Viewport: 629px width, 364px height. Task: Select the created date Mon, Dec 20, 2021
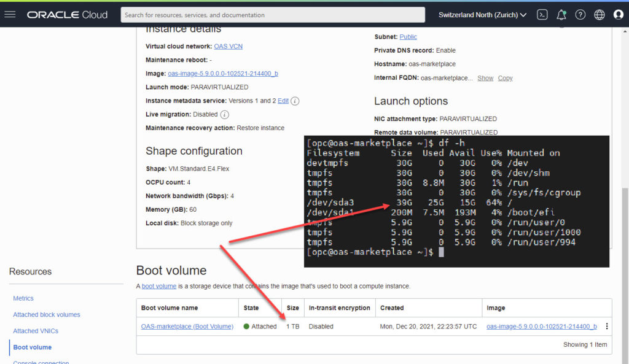point(428,327)
